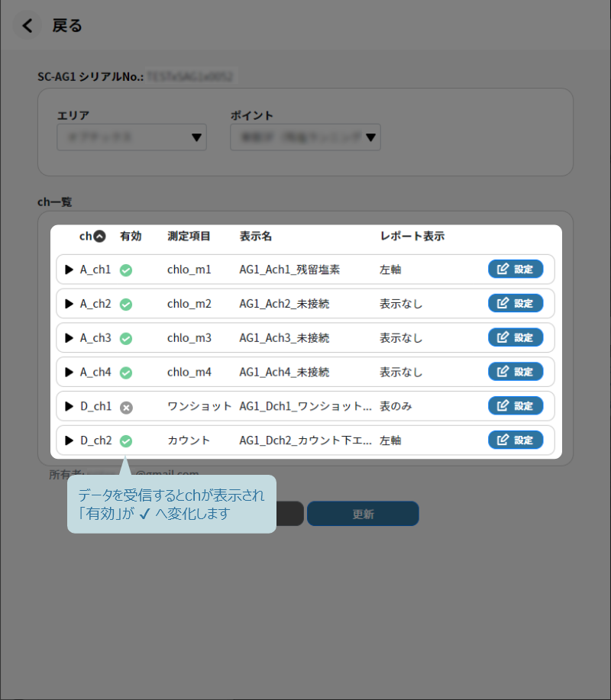Click the green check icon for A_ch4
611x700 pixels.
click(x=126, y=373)
